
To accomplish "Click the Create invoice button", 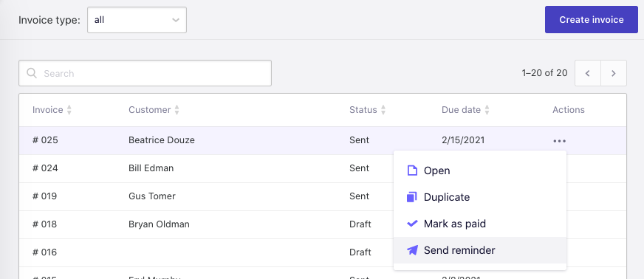I will point(592,20).
